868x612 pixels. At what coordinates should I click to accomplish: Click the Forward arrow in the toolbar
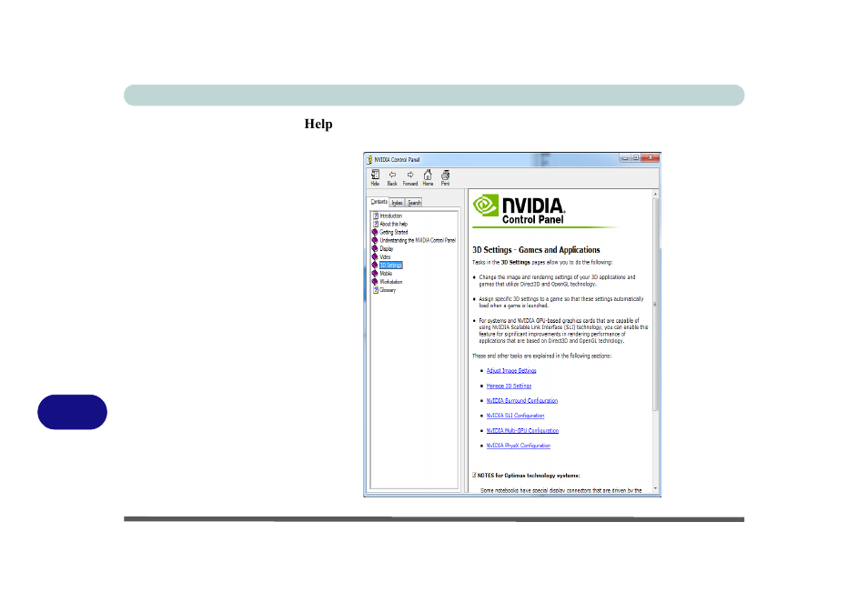point(410,177)
